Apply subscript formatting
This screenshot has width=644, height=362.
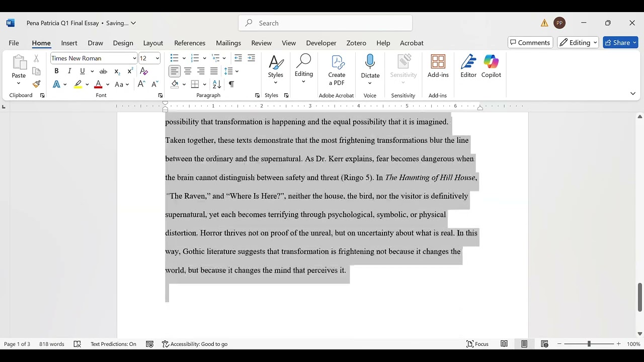pyautogui.click(x=117, y=71)
